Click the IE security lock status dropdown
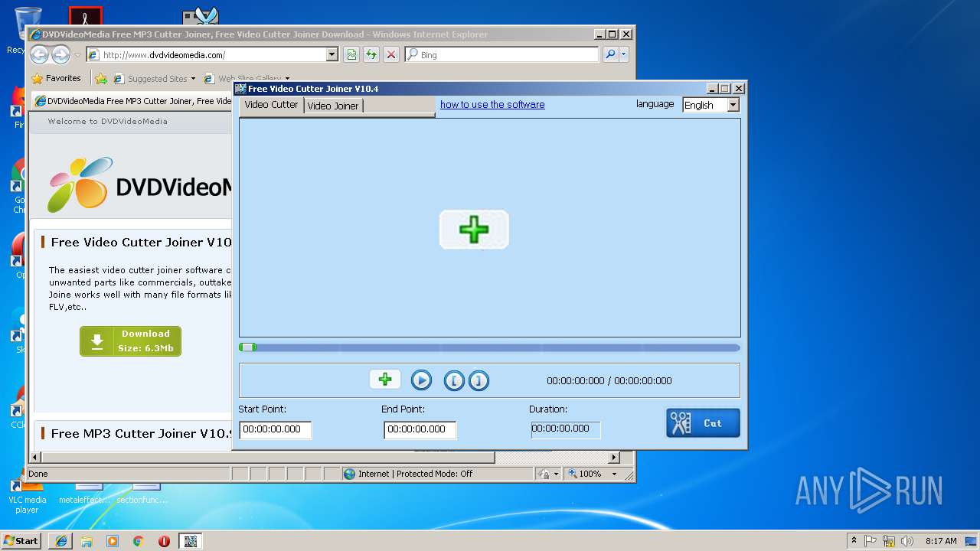Screen dimensions: 980x551 pyautogui.click(x=547, y=474)
